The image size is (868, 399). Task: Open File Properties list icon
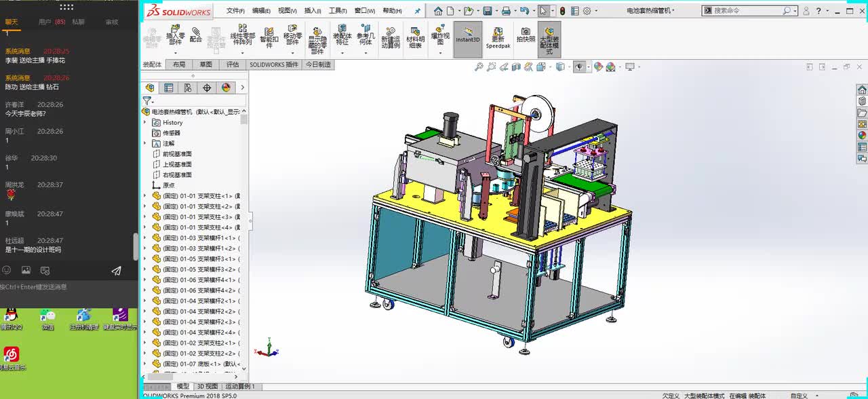point(575,11)
